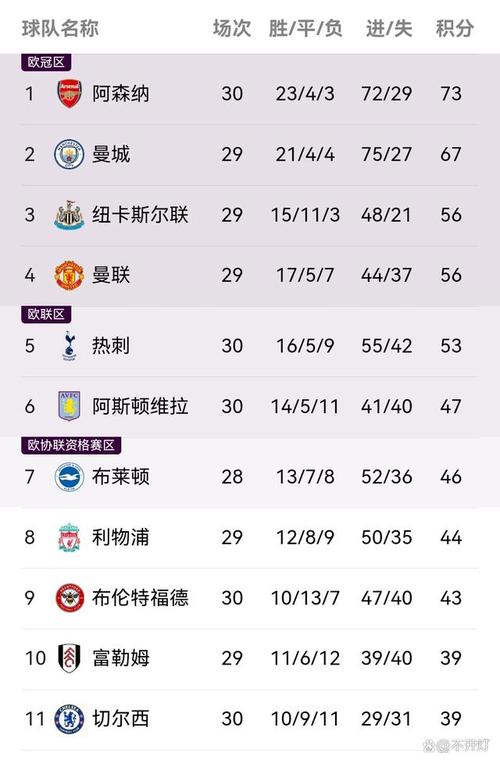Click the Brentford club crest
Image resolution: width=500 pixels, height=763 pixels.
[69, 598]
